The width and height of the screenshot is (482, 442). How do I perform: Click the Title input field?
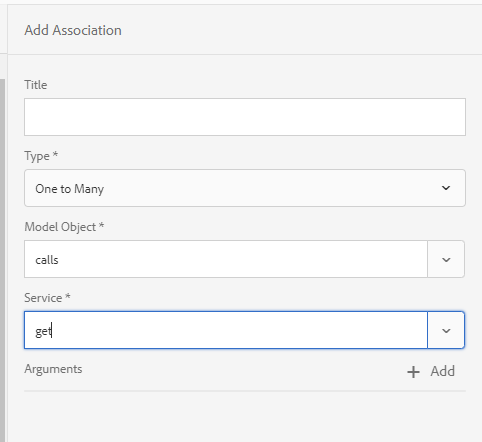(245, 117)
